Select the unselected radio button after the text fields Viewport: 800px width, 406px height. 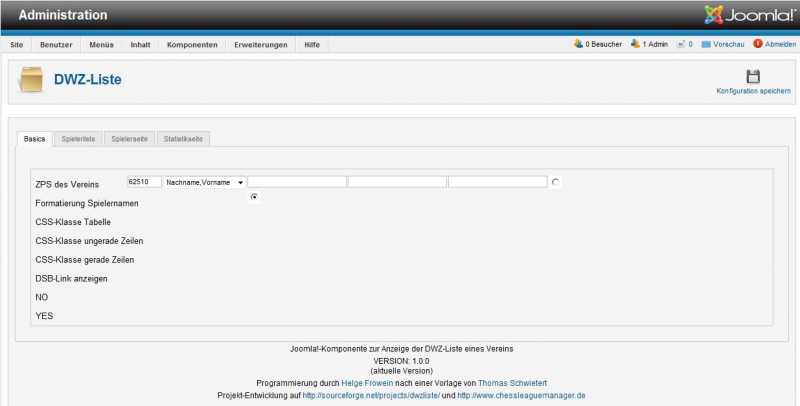[556, 182]
